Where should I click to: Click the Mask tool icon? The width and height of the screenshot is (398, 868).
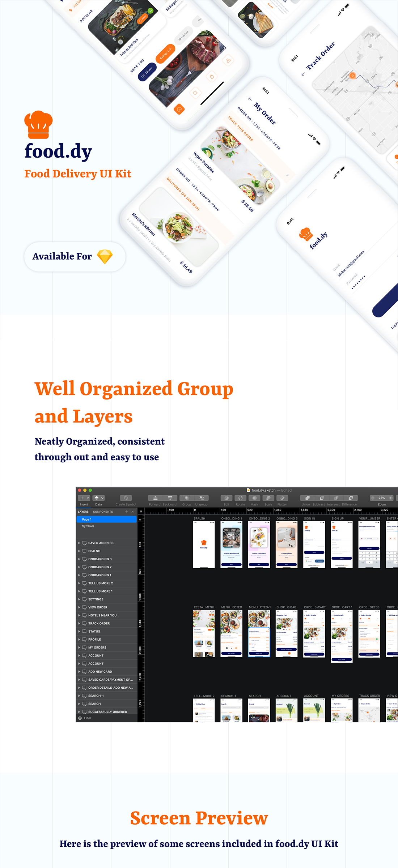[x=254, y=498]
